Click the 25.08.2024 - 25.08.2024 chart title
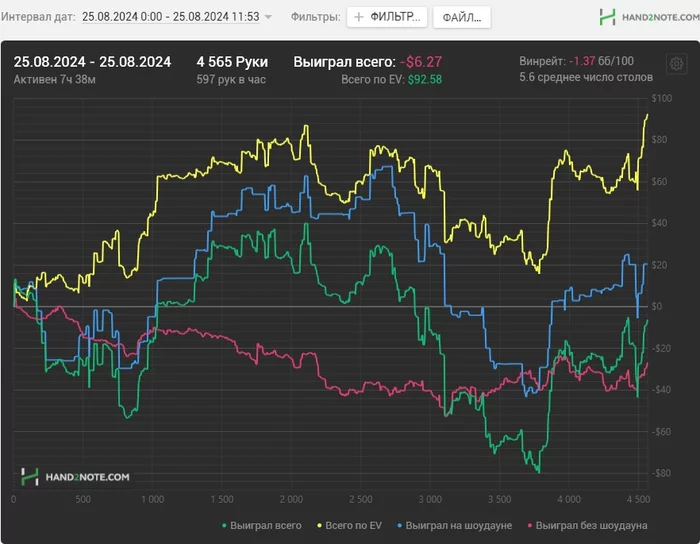Viewport: 700px width, 544px height. pyautogui.click(x=92, y=62)
